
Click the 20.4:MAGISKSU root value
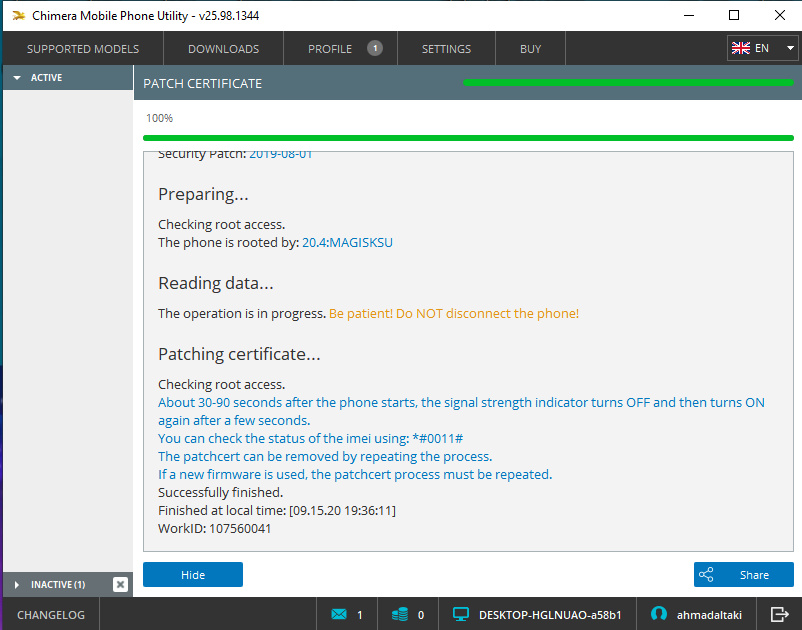pos(347,242)
